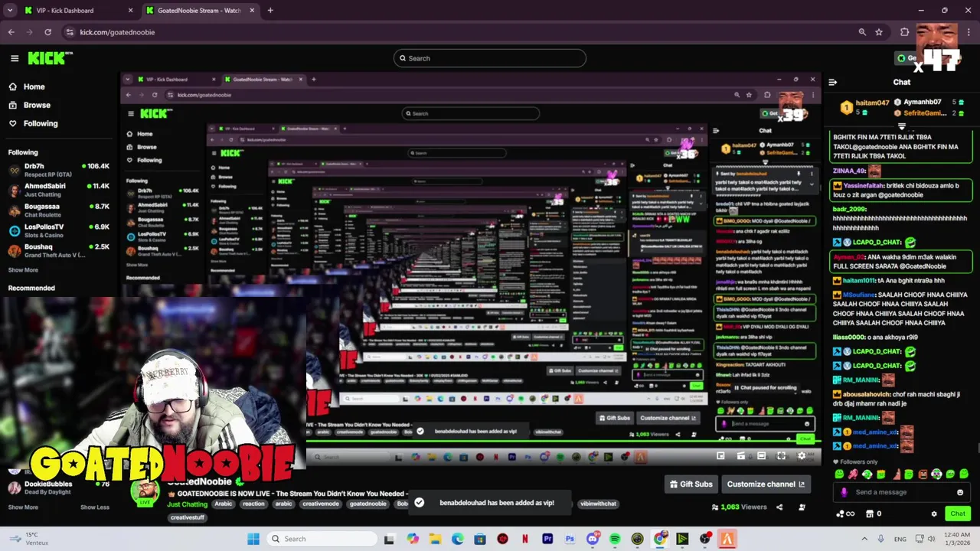The image size is (980, 551).
Task: Open the emoji picker in chat input
Action: tap(960, 492)
